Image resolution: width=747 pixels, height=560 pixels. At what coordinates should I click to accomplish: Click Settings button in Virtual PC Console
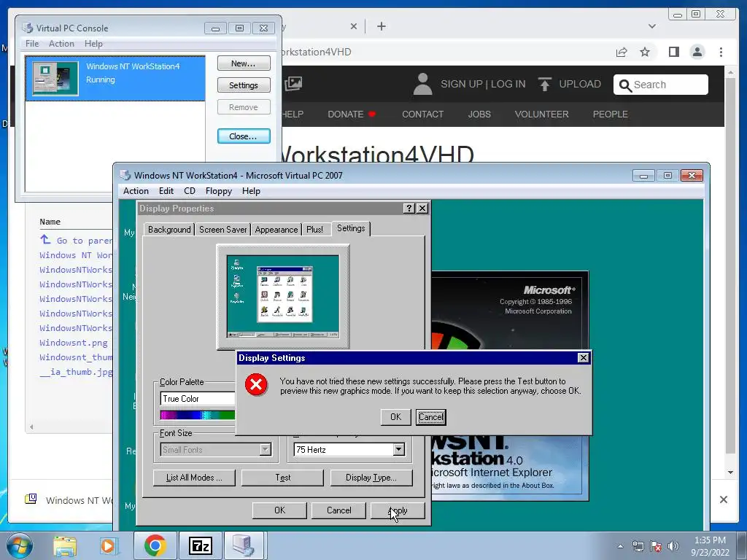pyautogui.click(x=244, y=85)
